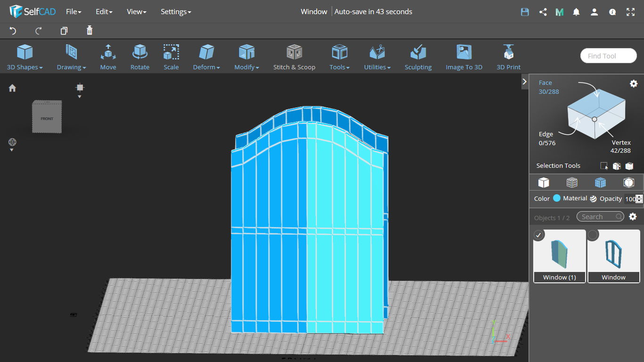Collapse the right side panel arrow
644x362 pixels.
524,82
